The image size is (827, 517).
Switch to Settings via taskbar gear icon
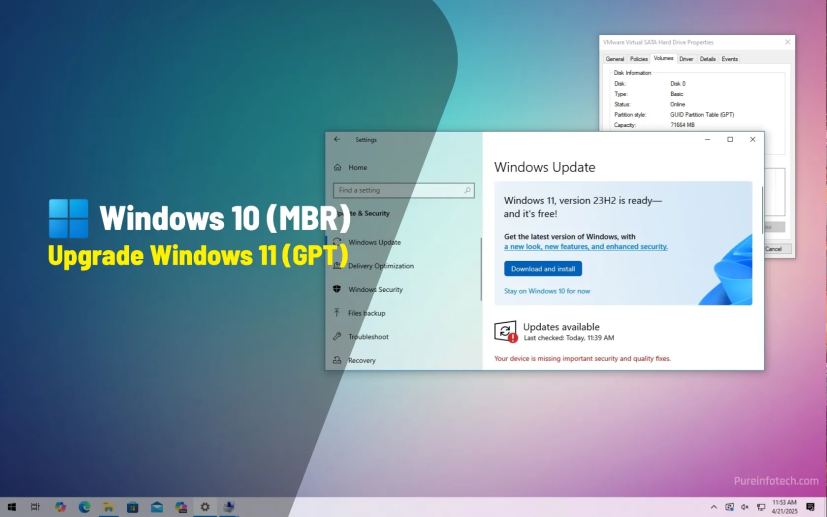[205, 507]
